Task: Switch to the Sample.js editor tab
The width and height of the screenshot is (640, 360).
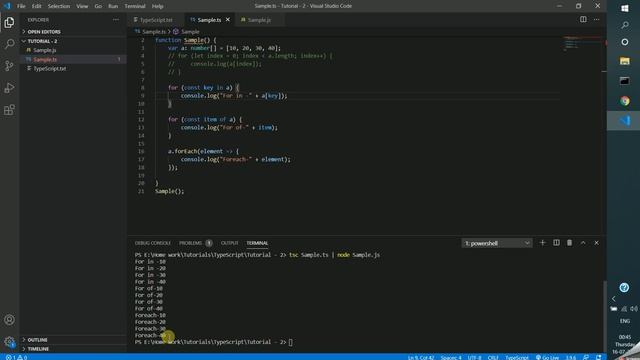Action: [259, 20]
